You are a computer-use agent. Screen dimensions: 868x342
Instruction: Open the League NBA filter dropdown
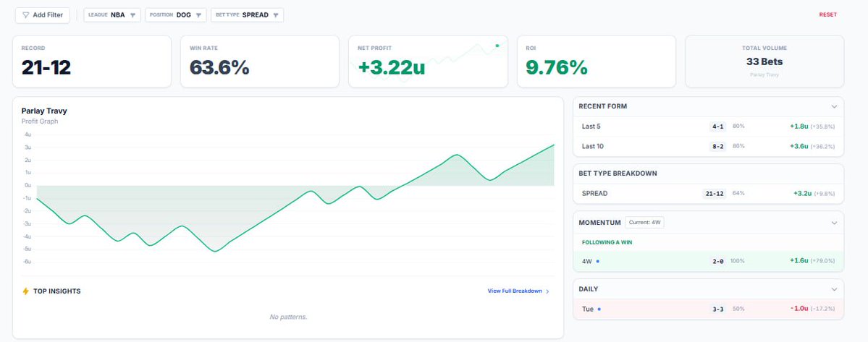[x=112, y=15]
